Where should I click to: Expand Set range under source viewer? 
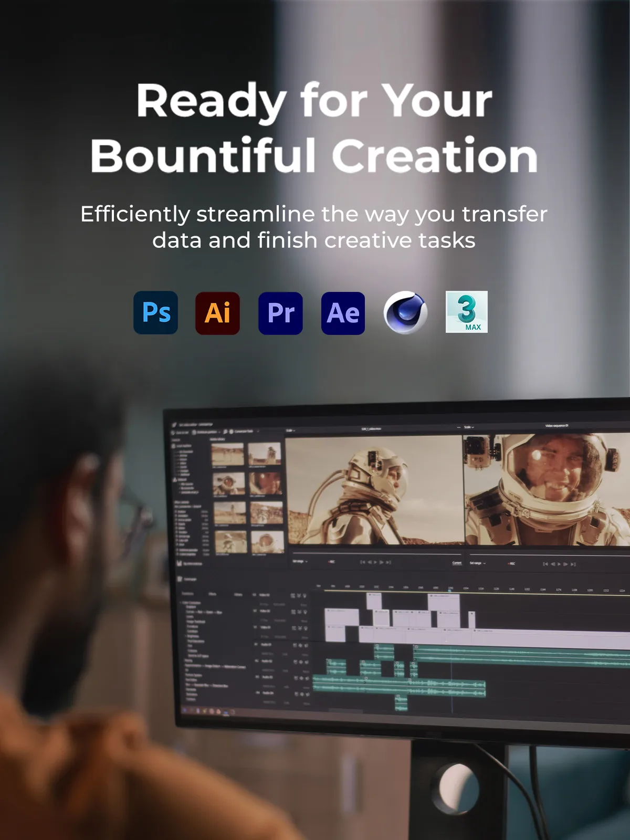pyautogui.click(x=300, y=561)
